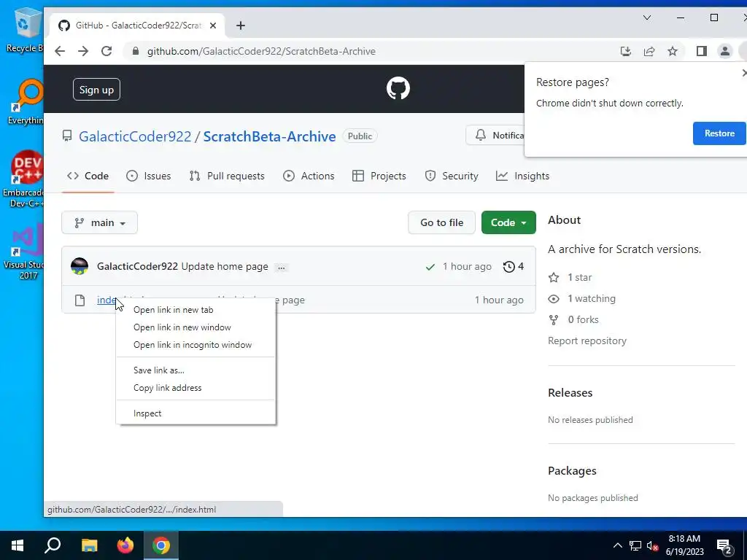Click the Packages heading link

(572, 471)
